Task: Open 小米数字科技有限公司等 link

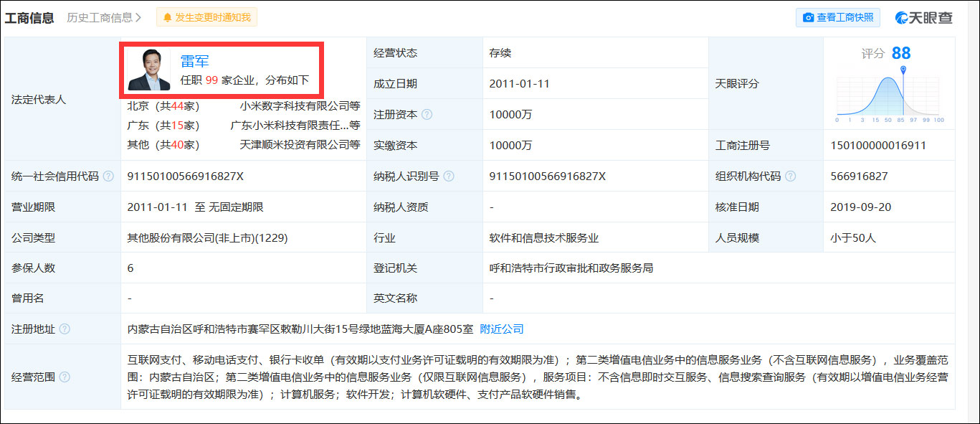Action: point(300,105)
